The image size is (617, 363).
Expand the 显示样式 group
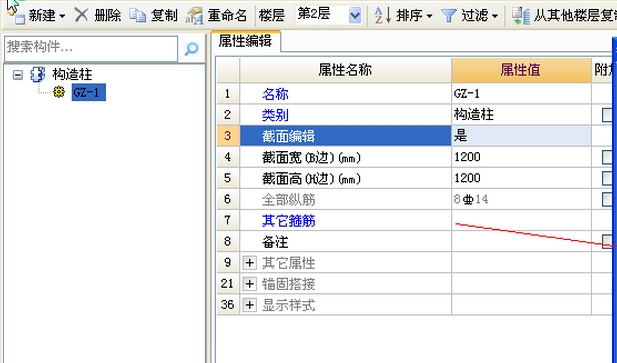tap(249, 305)
